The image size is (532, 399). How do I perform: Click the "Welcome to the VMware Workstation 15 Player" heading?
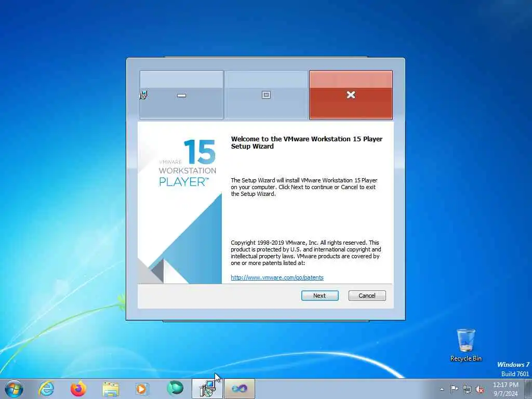pos(307,142)
